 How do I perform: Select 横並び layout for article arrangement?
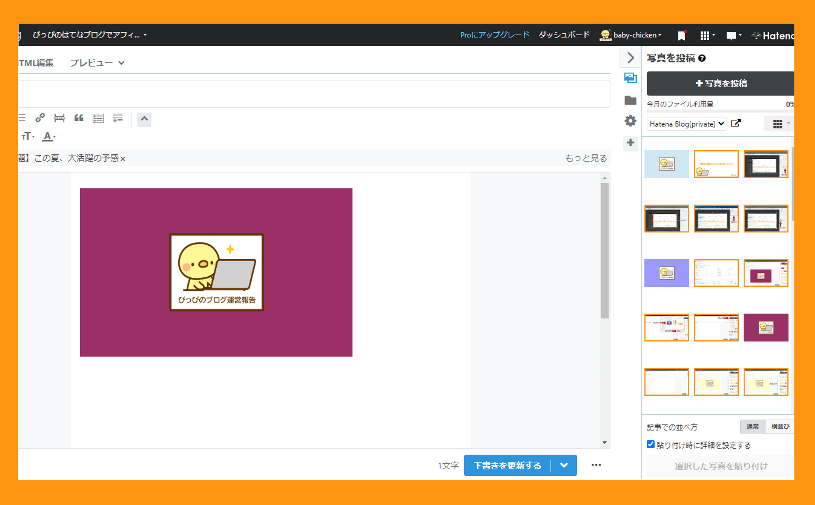(779, 427)
